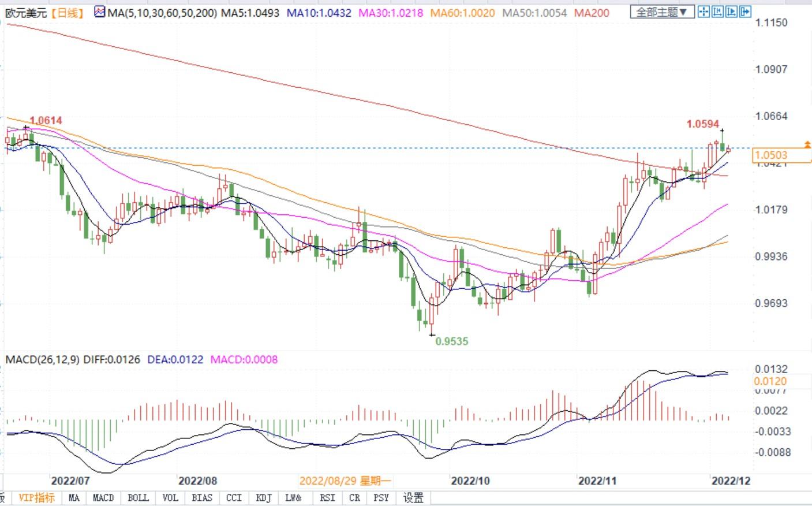Click the MACD(26,12,9) label
The width and height of the screenshot is (812, 506).
tap(43, 359)
